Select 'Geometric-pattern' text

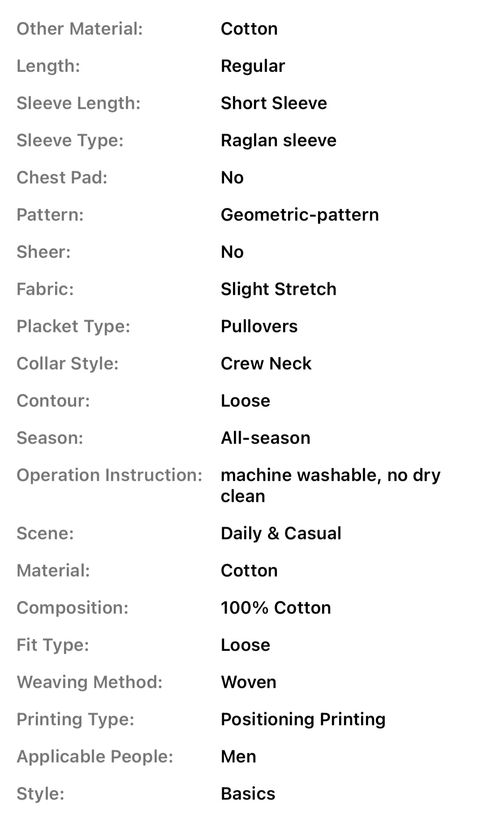pyautogui.click(x=300, y=215)
